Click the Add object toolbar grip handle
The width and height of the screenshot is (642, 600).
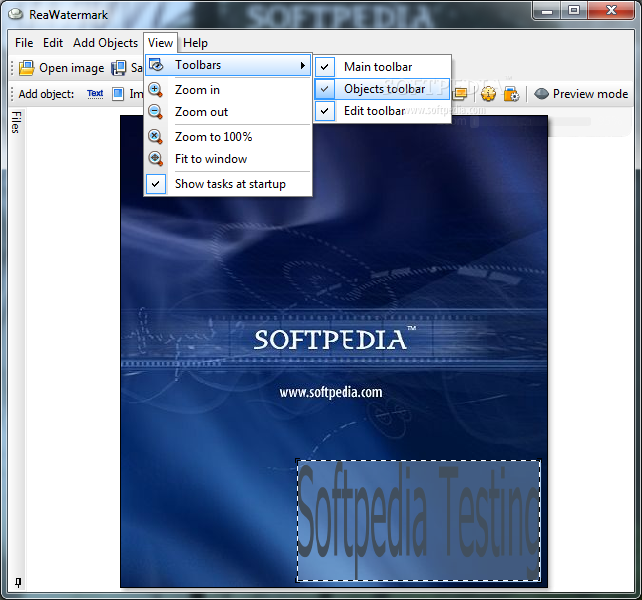tap(12, 94)
